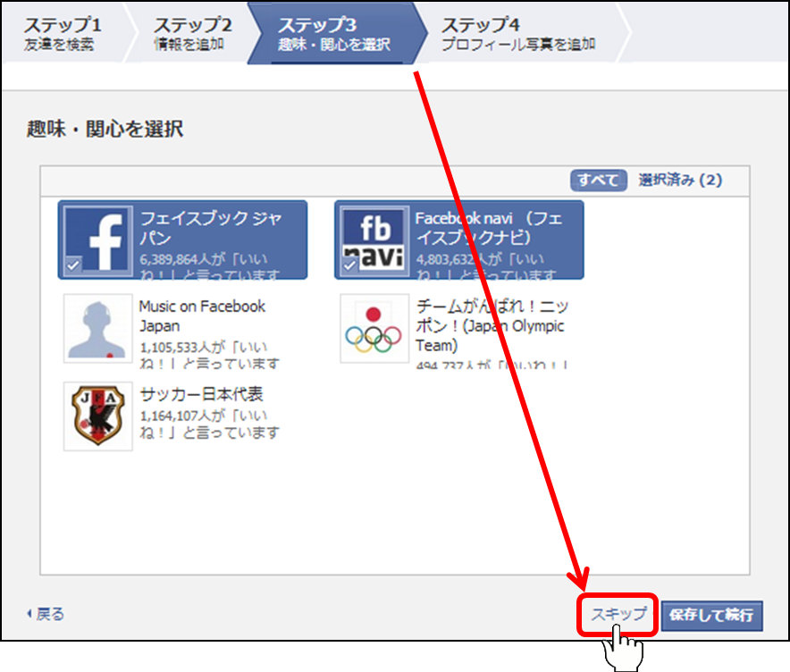Screen dimensions: 790x672
Task: Select ステップ3 趣味・関心を選択 step
Action: pyautogui.click(x=333, y=33)
